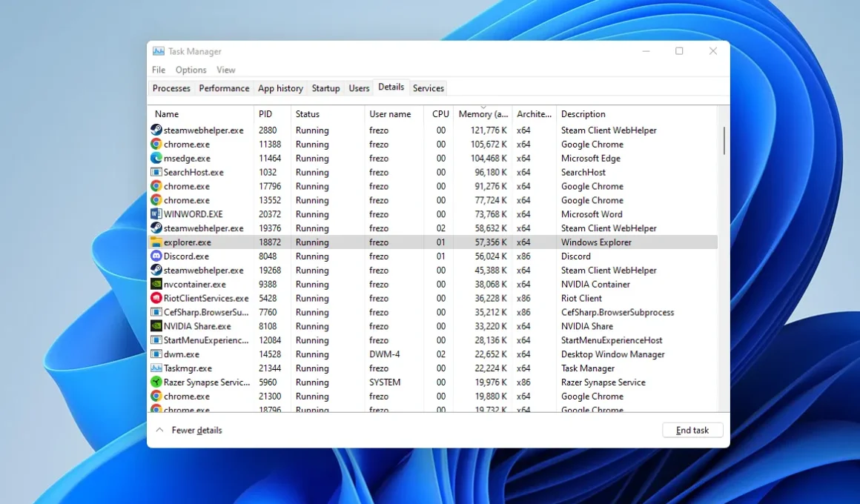The image size is (860, 504).
Task: Select the Details tab
Action: tap(391, 87)
